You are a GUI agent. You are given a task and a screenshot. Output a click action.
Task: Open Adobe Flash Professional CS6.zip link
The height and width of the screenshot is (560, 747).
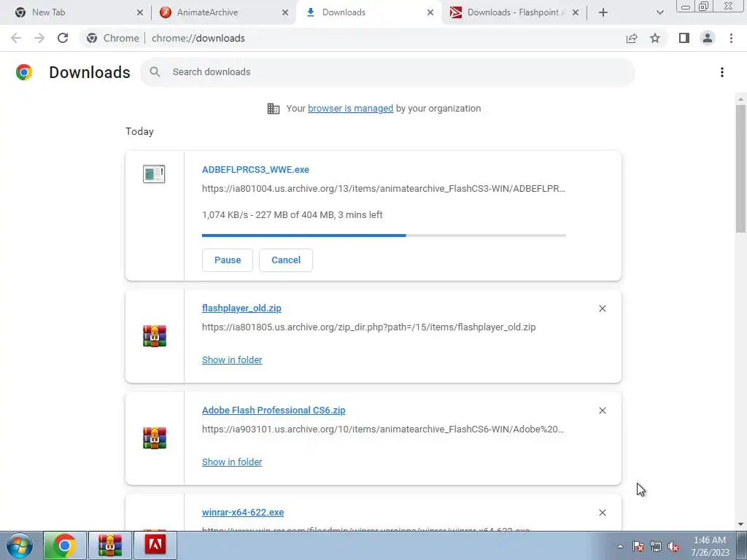(274, 410)
